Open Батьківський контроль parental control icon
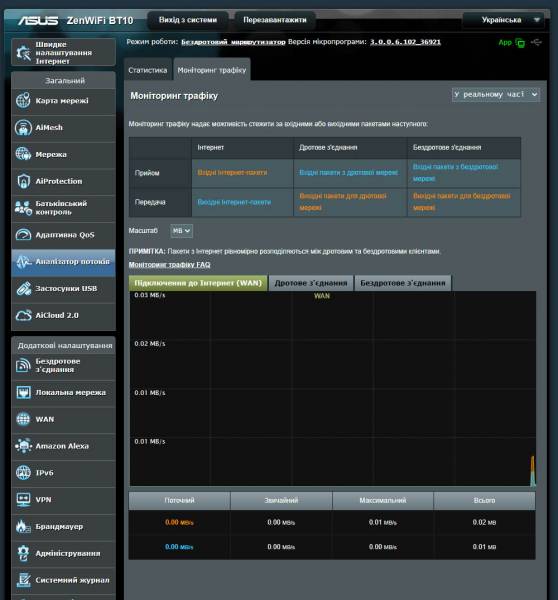Image resolution: width=558 pixels, height=600 pixels. pyautogui.click(x=23, y=208)
